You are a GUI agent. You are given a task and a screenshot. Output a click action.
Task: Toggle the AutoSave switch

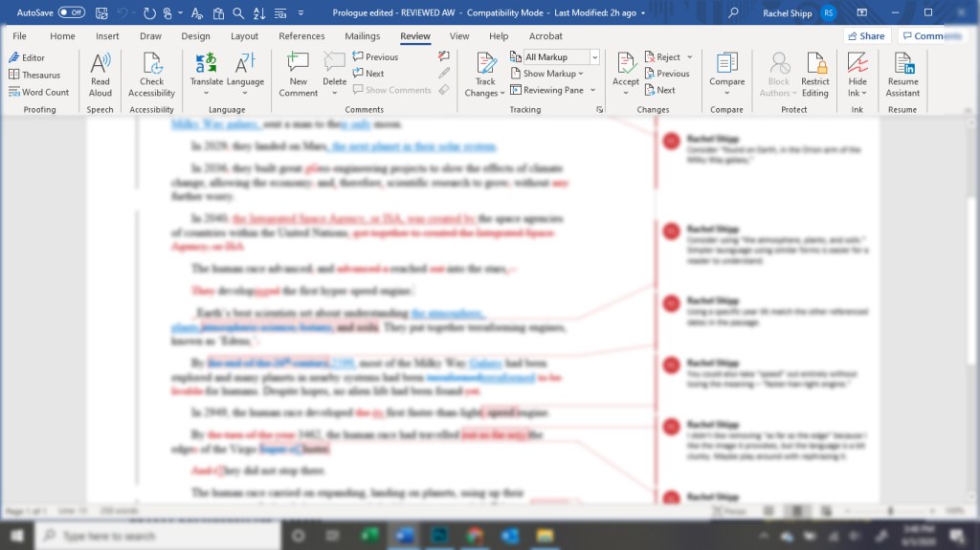coord(71,12)
